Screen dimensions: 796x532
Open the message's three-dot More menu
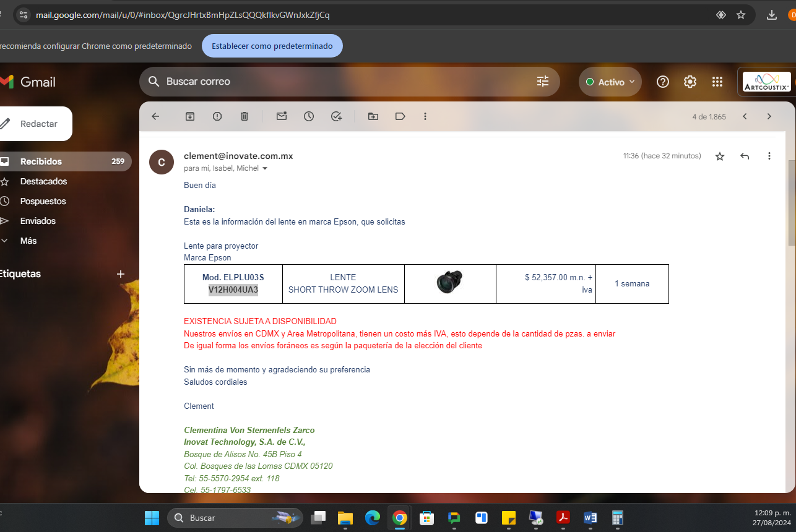(769, 157)
